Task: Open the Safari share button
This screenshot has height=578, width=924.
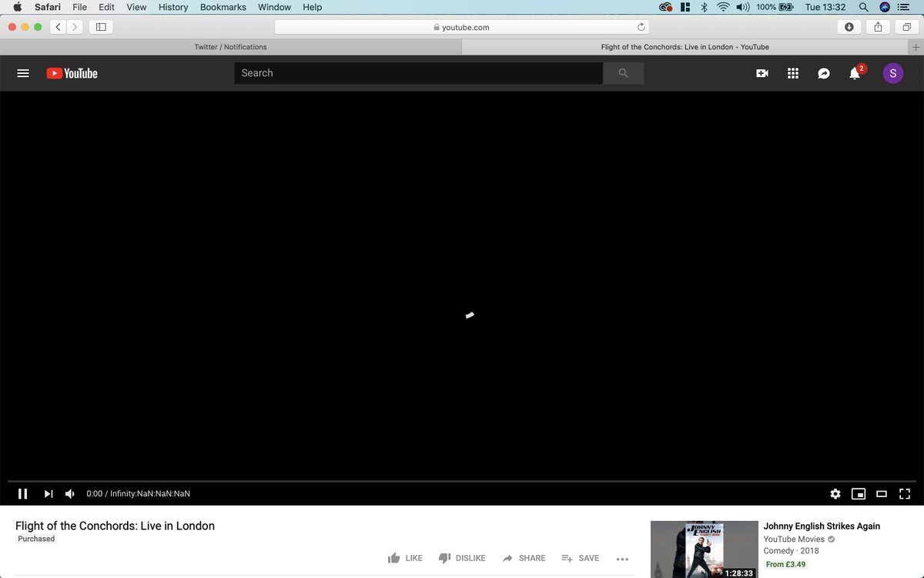Action: click(x=878, y=27)
